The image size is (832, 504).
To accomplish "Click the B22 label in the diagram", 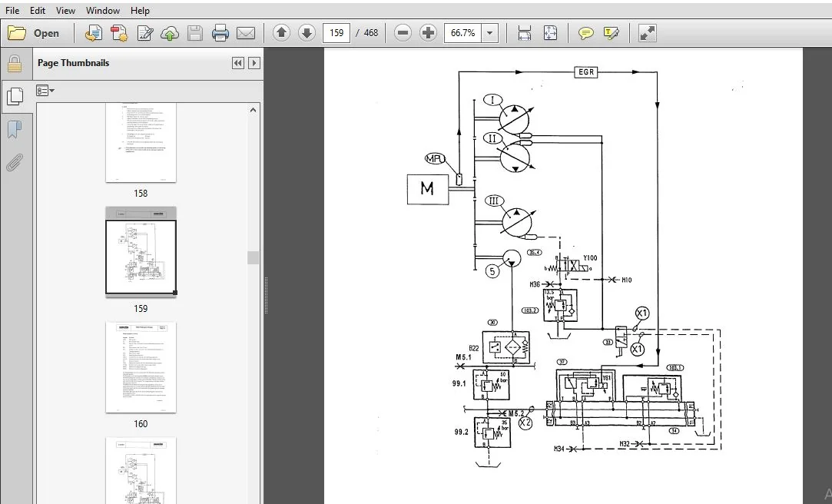I will coord(474,348).
